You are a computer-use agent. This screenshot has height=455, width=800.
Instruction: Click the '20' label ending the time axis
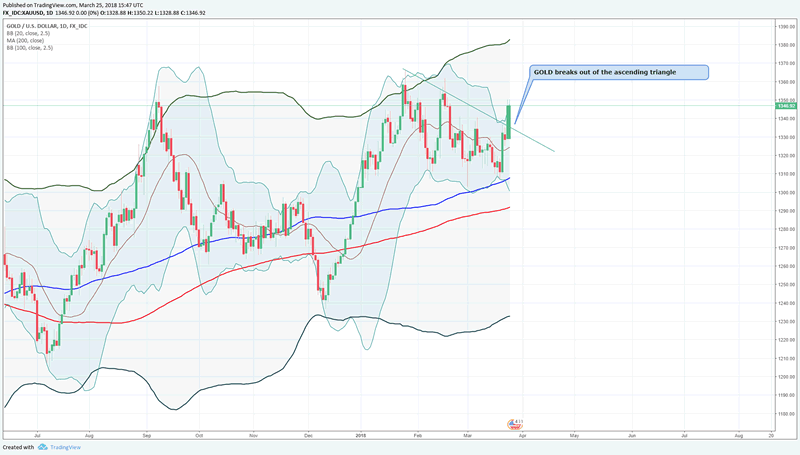click(x=771, y=436)
